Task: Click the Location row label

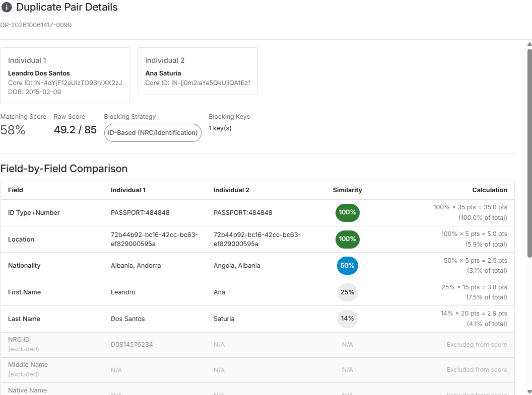Action: pyautogui.click(x=21, y=240)
